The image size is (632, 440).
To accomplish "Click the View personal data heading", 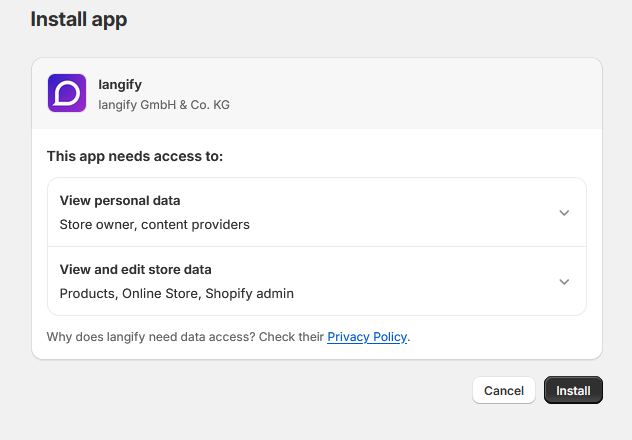I will pos(120,200).
